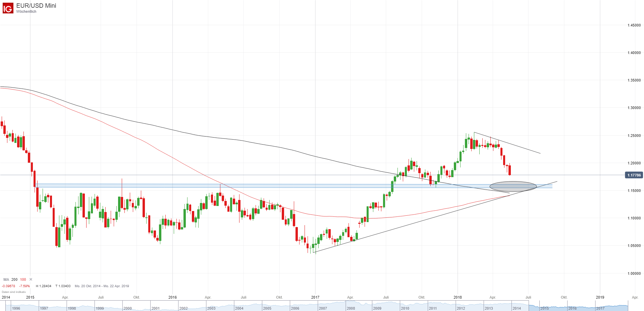Click 2016 in the navigator strip
Screen dimensions: 644x311
[573, 308]
